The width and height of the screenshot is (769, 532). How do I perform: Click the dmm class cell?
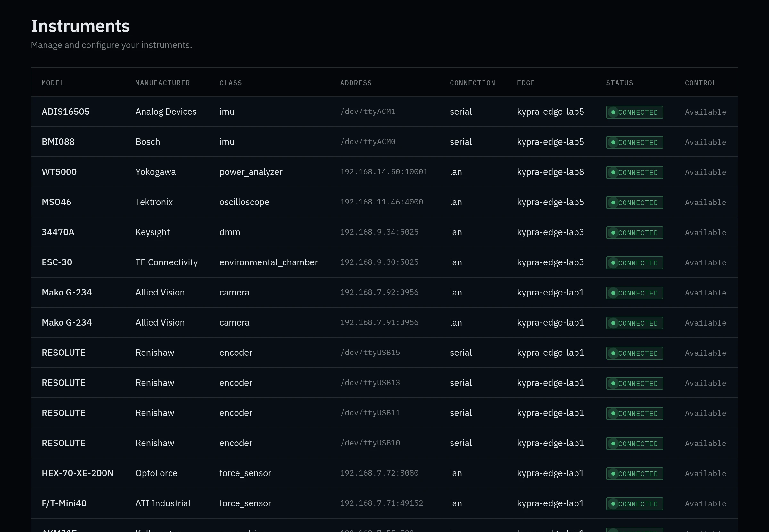pos(229,232)
